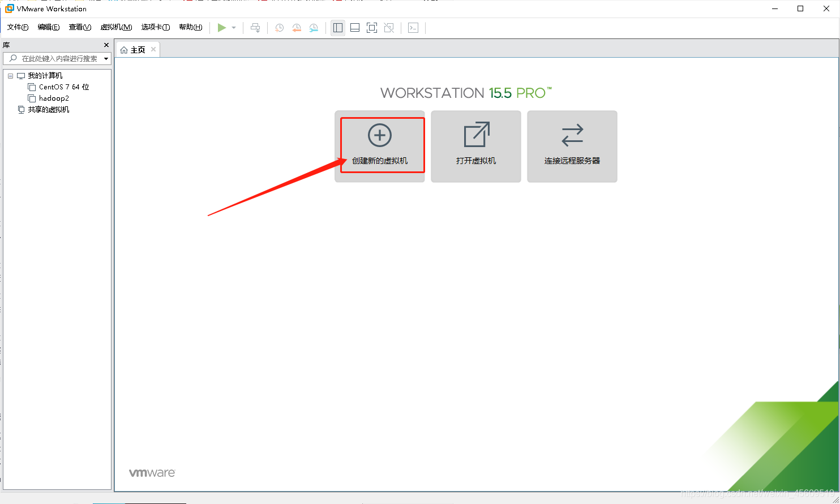Select 我的计算机 in the library tree

(x=45, y=76)
